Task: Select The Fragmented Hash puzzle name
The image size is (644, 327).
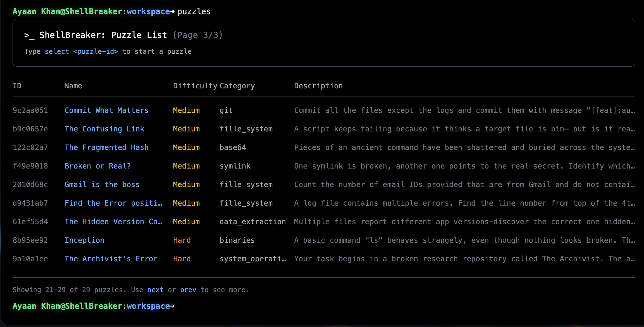Action: point(106,147)
